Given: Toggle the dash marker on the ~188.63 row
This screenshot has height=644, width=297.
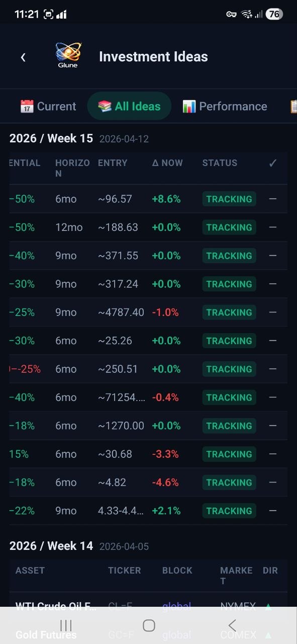Looking at the screenshot, I should pyautogui.click(x=272, y=227).
